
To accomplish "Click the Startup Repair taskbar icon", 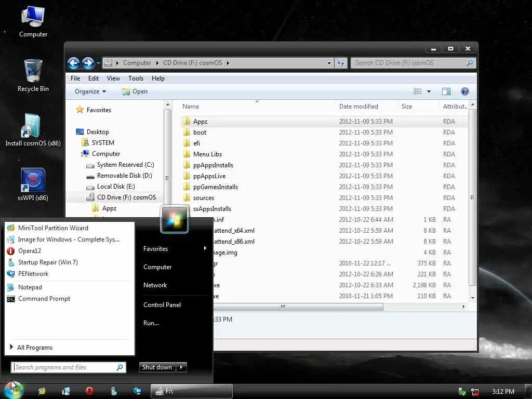I will pyautogui.click(x=114, y=391).
